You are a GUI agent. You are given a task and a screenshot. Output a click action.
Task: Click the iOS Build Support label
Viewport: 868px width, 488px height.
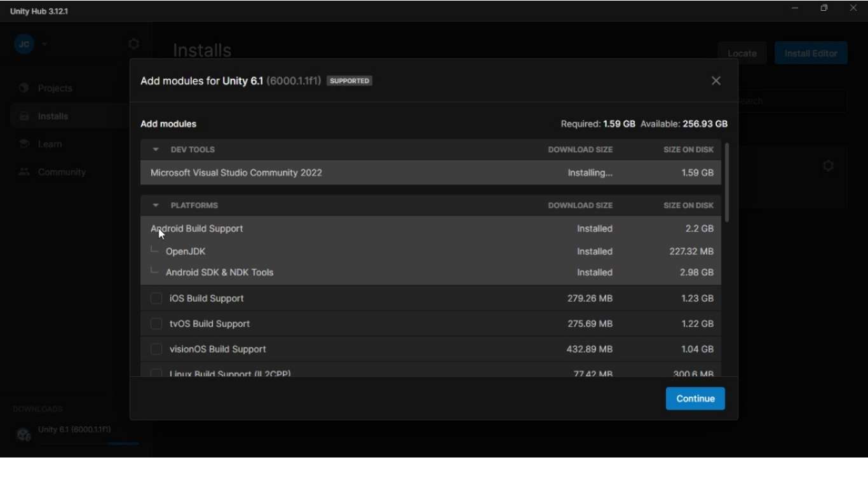pyautogui.click(x=207, y=298)
